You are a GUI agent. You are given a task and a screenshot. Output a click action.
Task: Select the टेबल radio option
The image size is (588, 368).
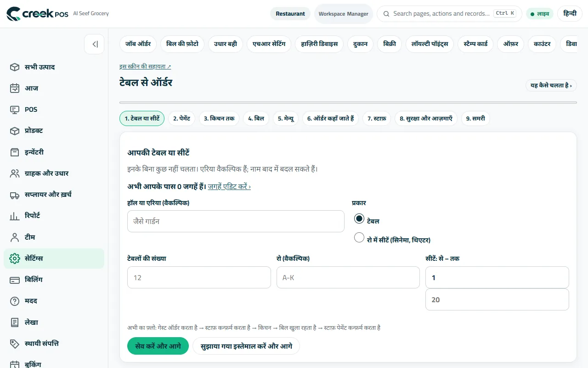point(359,218)
